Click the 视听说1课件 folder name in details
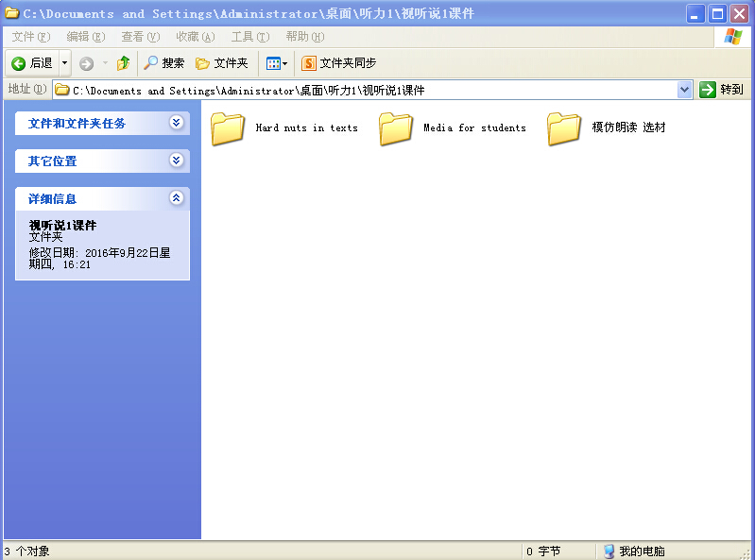The width and height of the screenshot is (755, 560). pos(62,225)
